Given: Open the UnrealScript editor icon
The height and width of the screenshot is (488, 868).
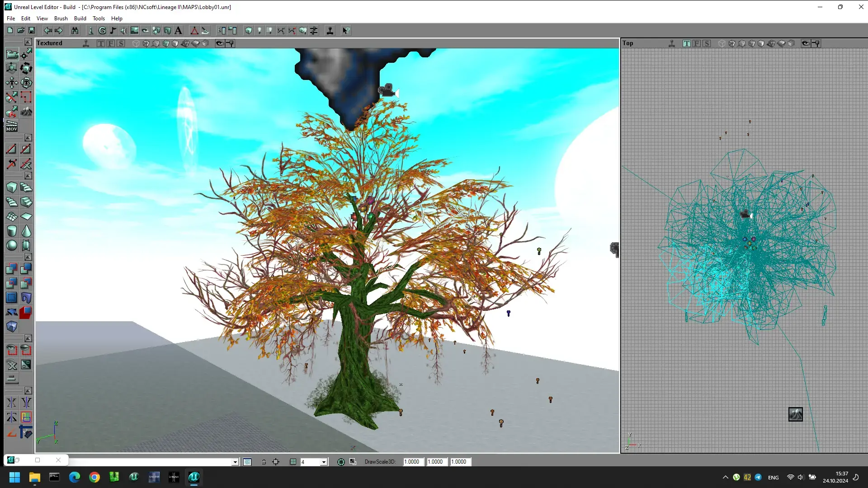Looking at the screenshot, I should pos(205,30).
